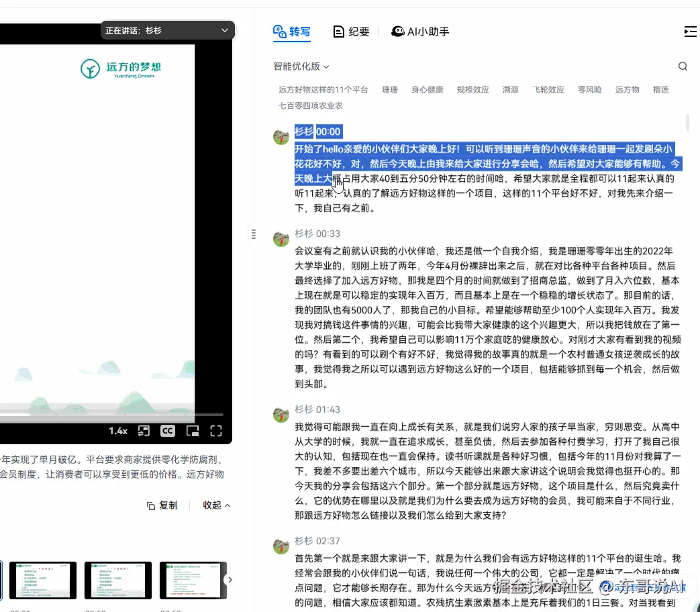Switch to the 转写 tab

point(291,32)
